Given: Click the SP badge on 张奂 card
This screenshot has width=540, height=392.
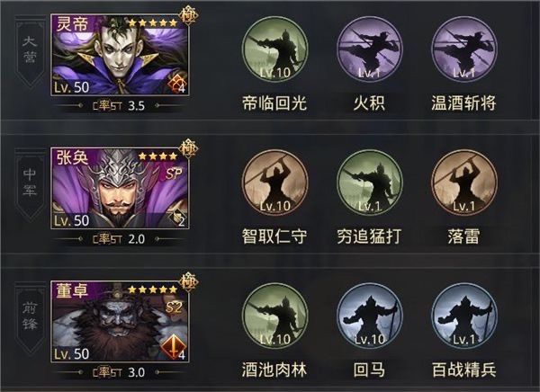Looking at the screenshot, I should click(x=174, y=174).
